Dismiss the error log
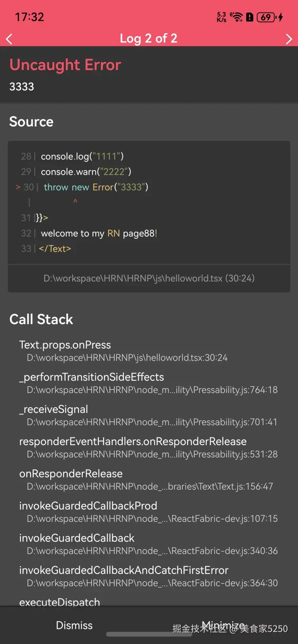298x644 pixels. click(x=74, y=625)
